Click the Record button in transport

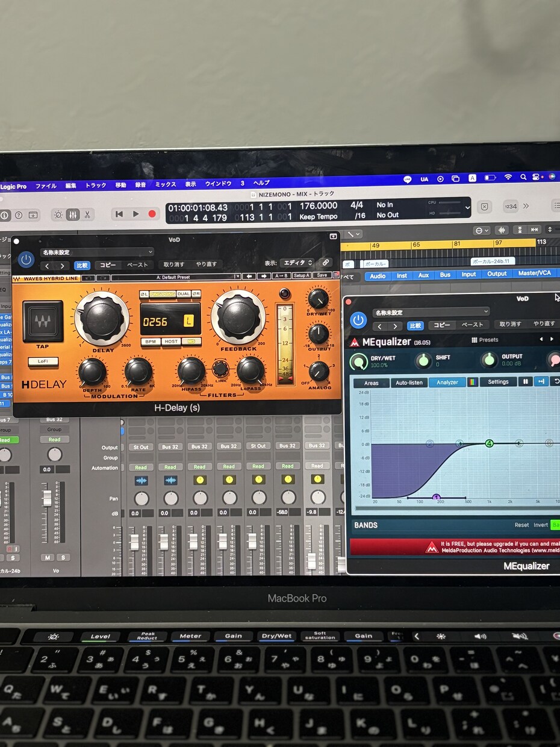[x=152, y=214]
